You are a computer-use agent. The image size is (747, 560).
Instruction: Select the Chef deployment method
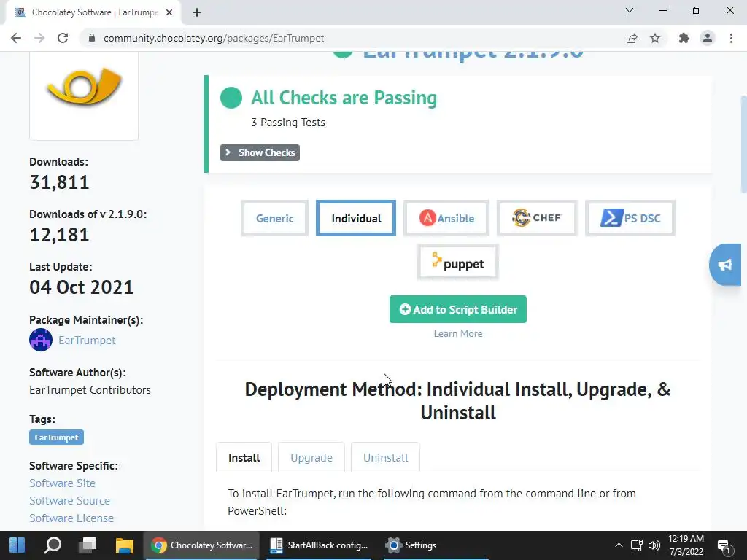tap(537, 218)
